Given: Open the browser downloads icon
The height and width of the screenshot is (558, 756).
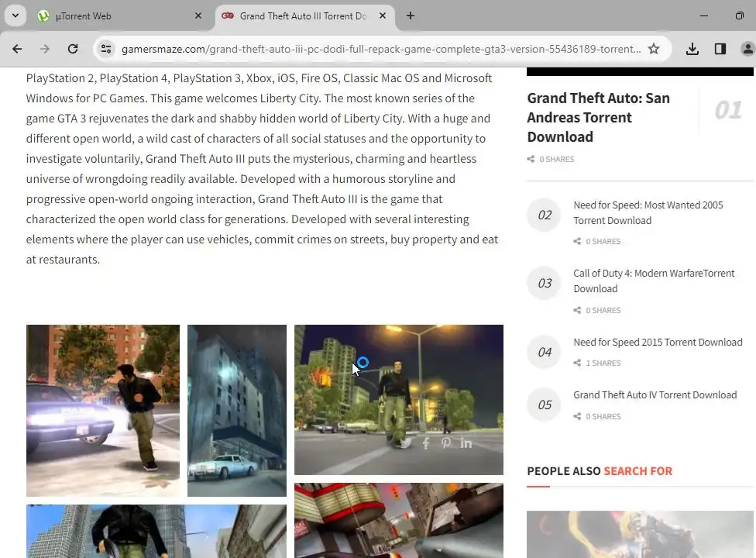Looking at the screenshot, I should tap(692, 49).
